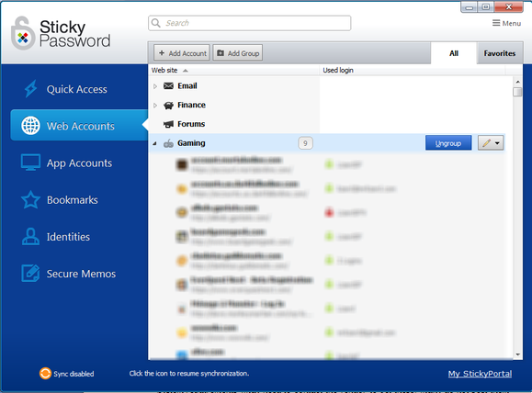Click the pencil edit icon for Gaming
The image size is (532, 393).
pyautogui.click(x=486, y=143)
